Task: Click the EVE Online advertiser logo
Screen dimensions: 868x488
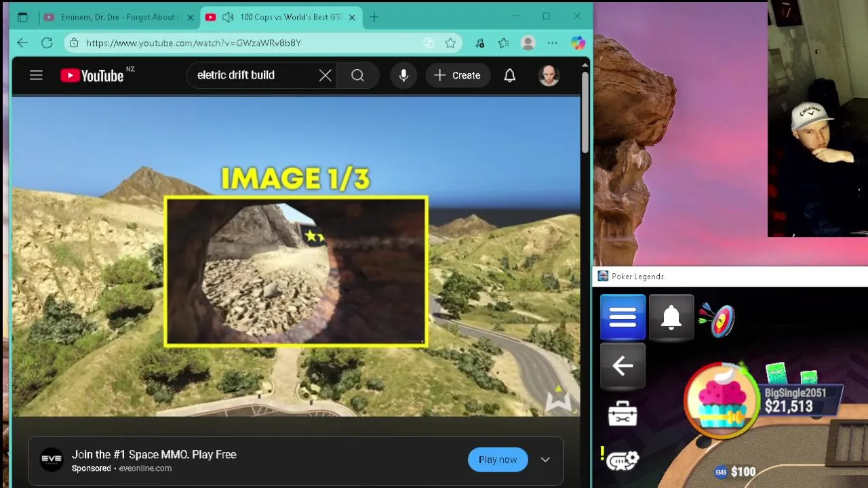Action: click(52, 459)
